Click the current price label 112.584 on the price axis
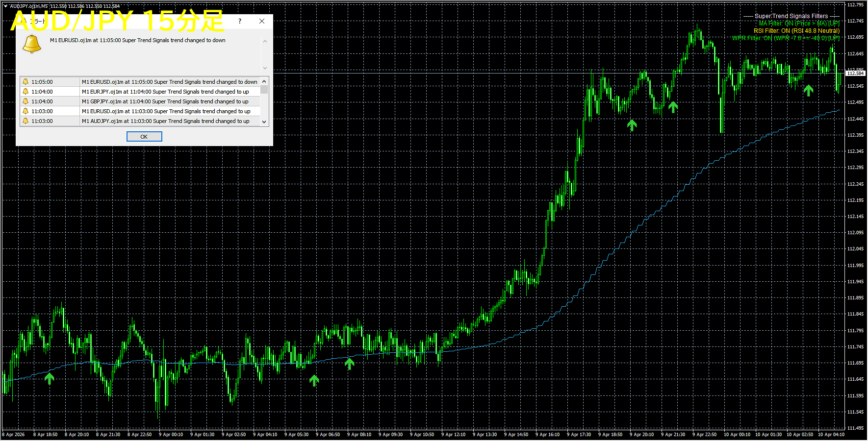The width and height of the screenshot is (868, 441). coord(856,73)
